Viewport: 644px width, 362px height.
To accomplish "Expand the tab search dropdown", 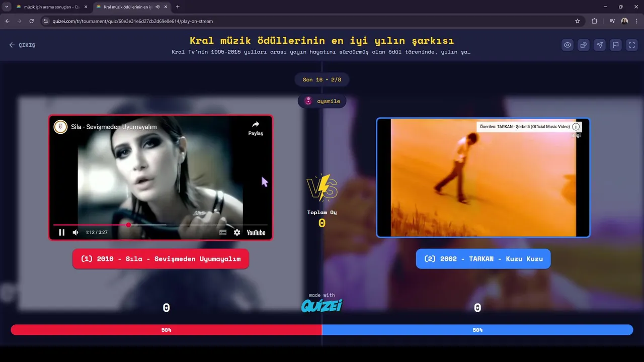I will click(x=6, y=7).
